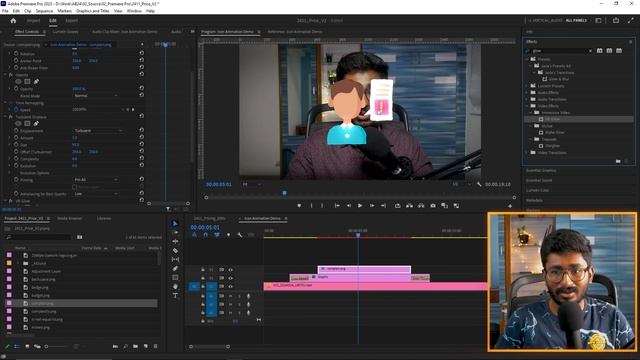Toggle top video track visibility eye
Viewport: 640px width, 360px height.
click(x=230, y=269)
